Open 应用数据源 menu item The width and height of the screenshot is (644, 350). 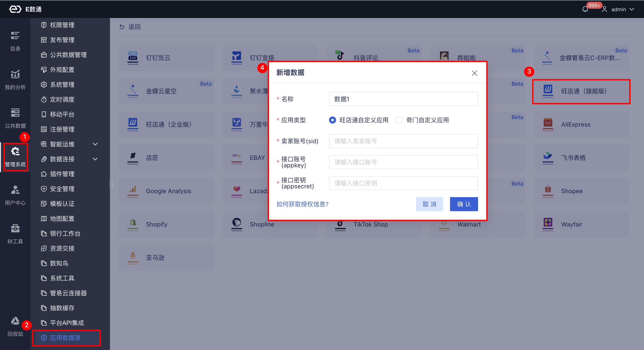tap(66, 338)
